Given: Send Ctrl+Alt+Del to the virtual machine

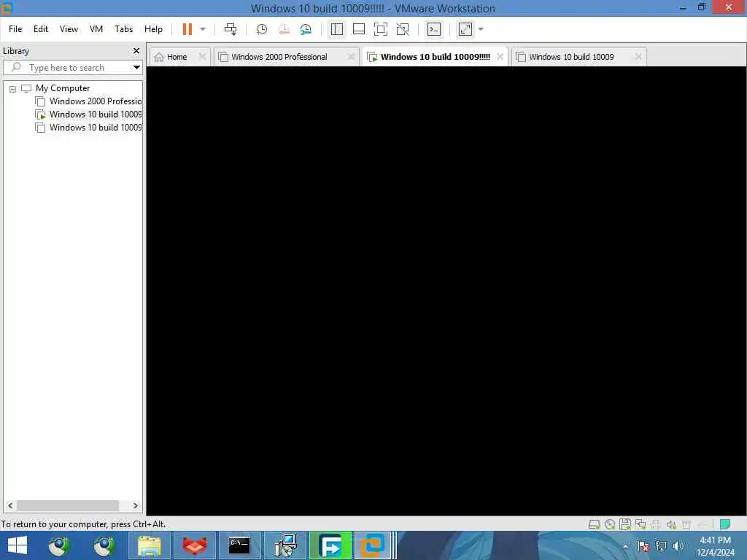Looking at the screenshot, I should 231,29.
